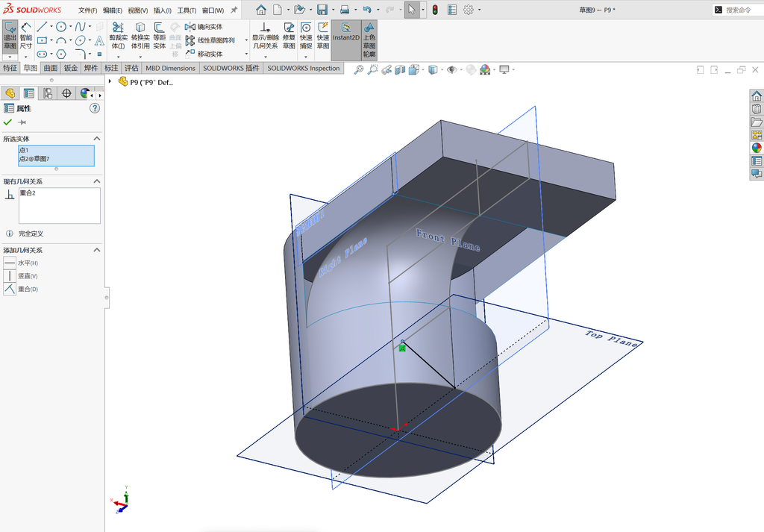Open the 文件(F) menu
The image size is (764, 532).
(x=88, y=10)
